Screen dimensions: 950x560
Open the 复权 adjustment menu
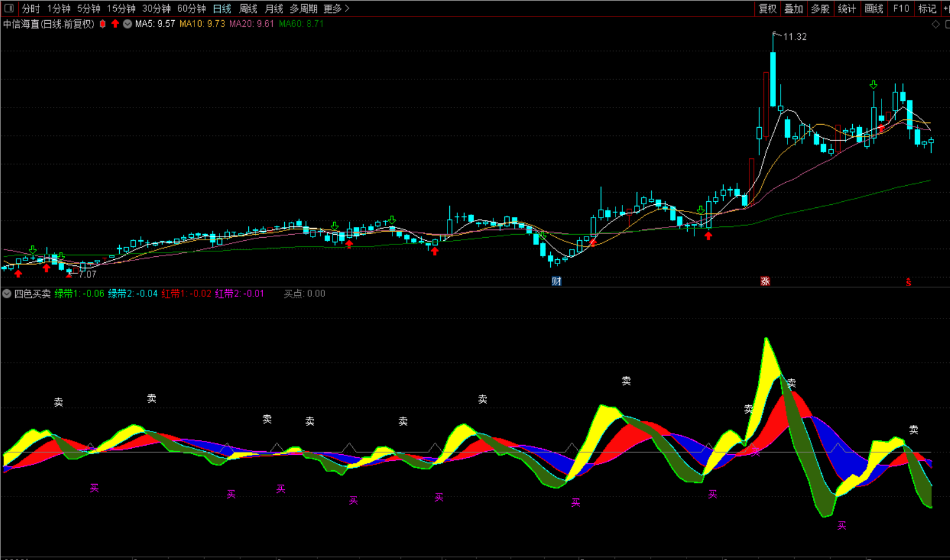click(767, 9)
